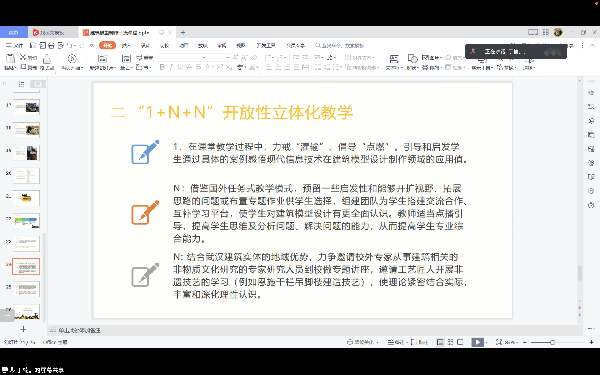The image size is (600, 375).
Task: Toggle Bold formatting button
Action: click(x=162, y=67)
